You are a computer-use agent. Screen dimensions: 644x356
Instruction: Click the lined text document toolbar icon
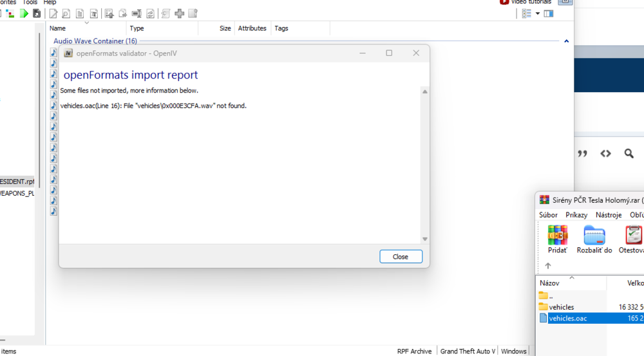pyautogui.click(x=80, y=14)
